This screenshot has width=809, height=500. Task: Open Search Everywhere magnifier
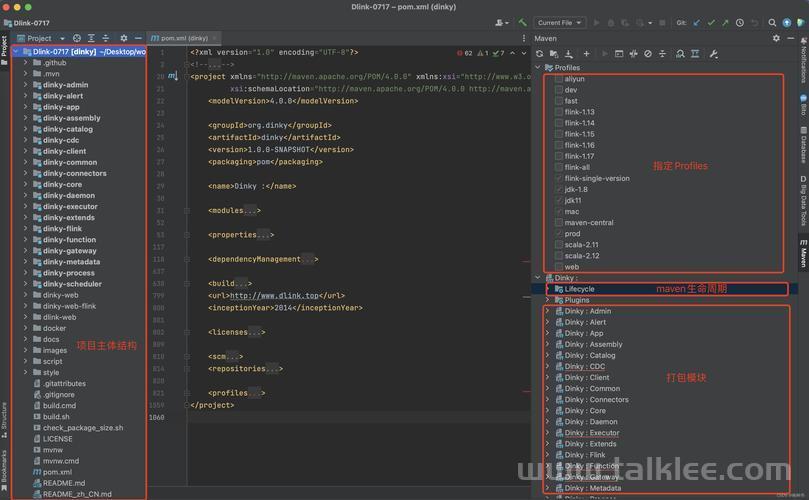[x=772, y=23]
